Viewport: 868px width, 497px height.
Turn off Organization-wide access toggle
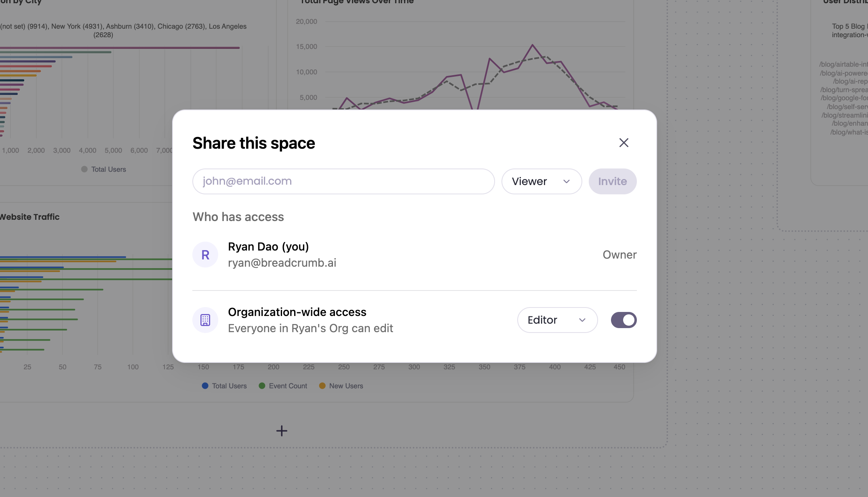[x=624, y=320]
